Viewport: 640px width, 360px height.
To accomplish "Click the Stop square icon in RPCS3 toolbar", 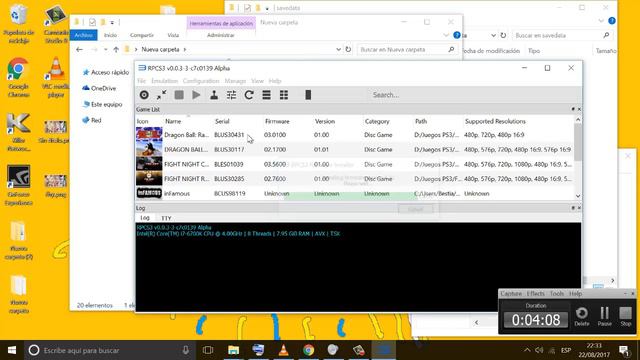I will click(179, 95).
